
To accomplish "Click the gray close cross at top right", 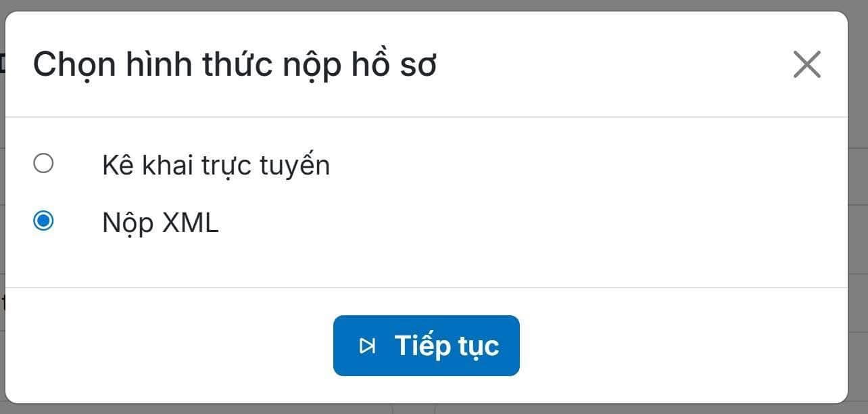I will [806, 65].
